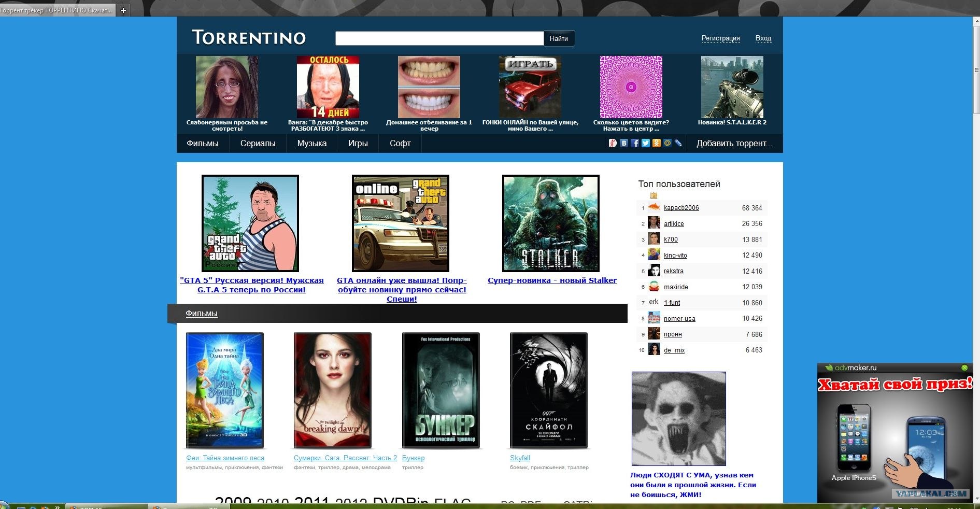This screenshot has height=509, width=980.
Task: Open user profile пронн
Action: [x=673, y=335]
